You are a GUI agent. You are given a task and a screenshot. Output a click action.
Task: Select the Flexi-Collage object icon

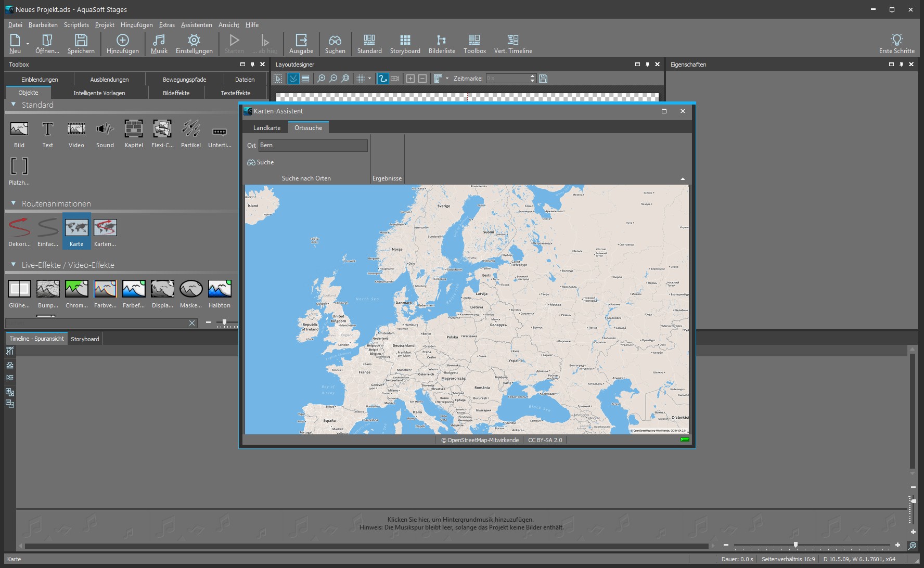(162, 129)
